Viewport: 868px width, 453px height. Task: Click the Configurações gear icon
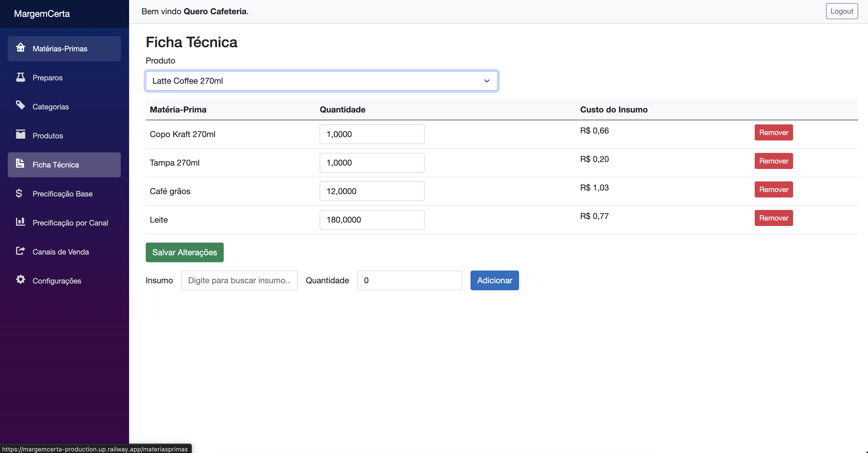[x=20, y=280]
